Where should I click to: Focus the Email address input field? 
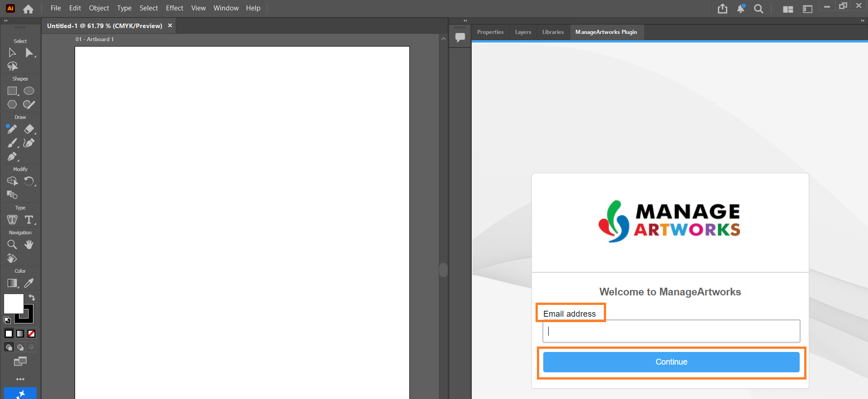[671, 331]
